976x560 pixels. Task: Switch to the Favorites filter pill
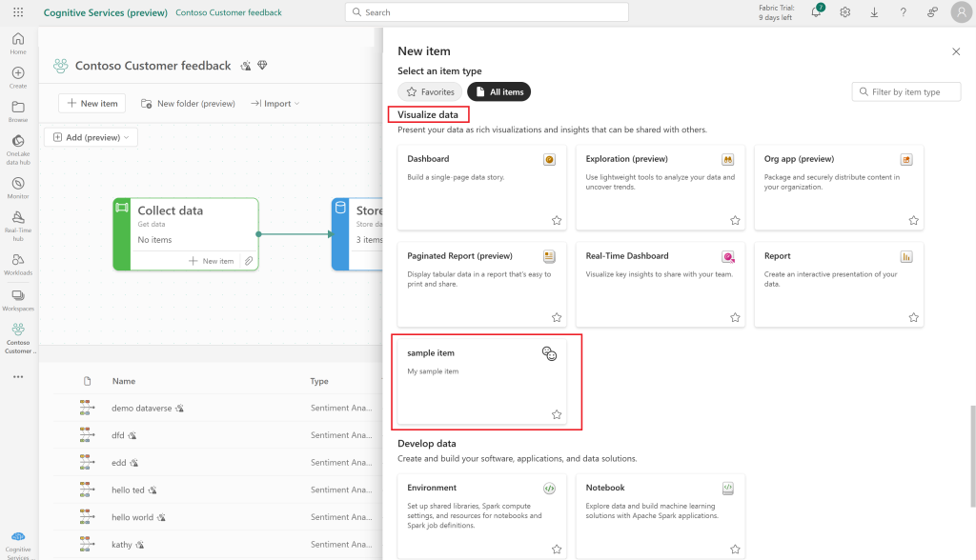[x=429, y=91]
